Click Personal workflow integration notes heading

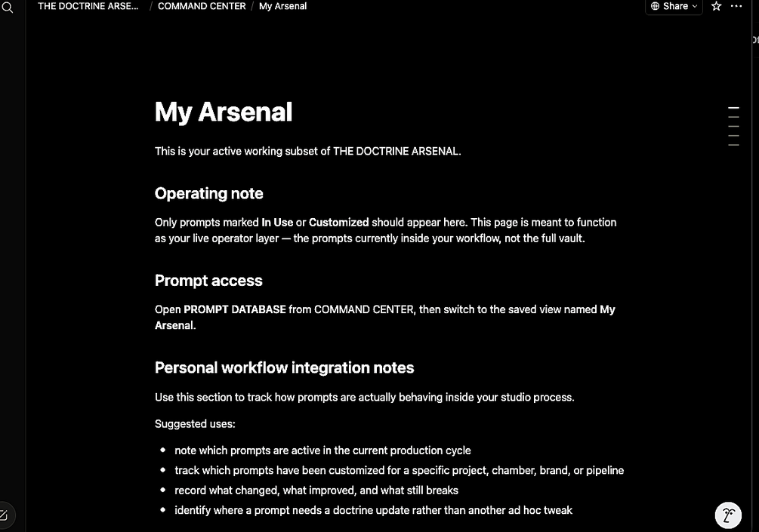(x=284, y=367)
